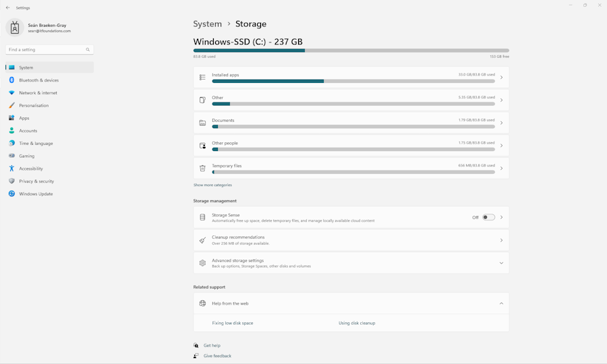
Task: Expand Advanced storage settings
Action: (501, 263)
